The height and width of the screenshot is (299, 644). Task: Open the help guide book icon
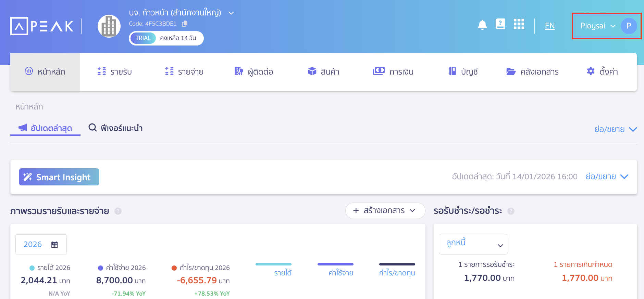pos(500,24)
